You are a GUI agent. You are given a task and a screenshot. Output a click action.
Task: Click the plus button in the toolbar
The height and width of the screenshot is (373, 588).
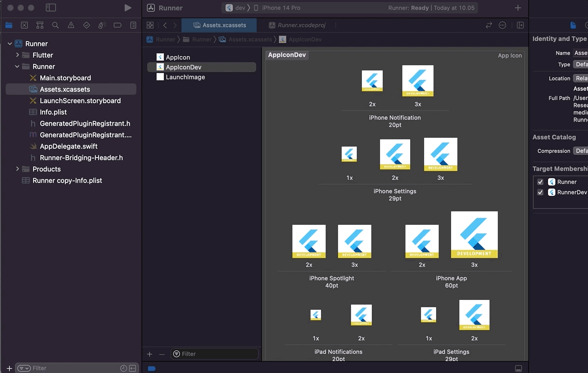click(518, 8)
